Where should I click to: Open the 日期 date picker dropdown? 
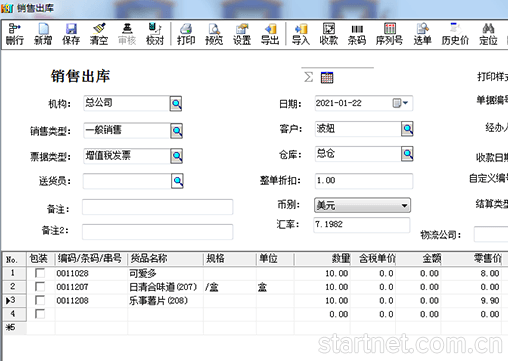[x=400, y=103]
